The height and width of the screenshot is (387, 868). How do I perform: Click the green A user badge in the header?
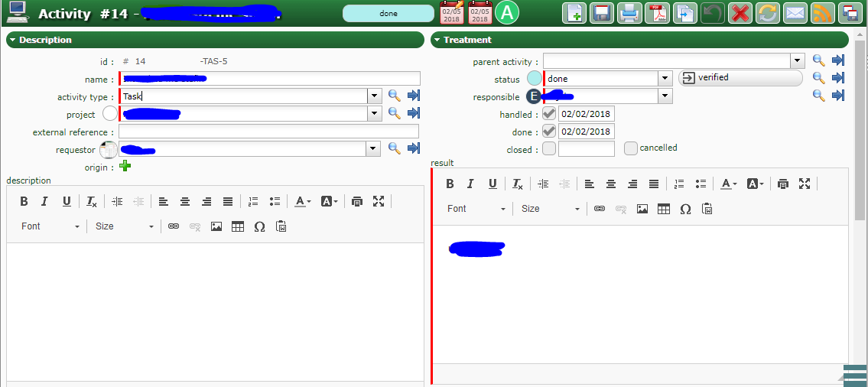(x=506, y=13)
